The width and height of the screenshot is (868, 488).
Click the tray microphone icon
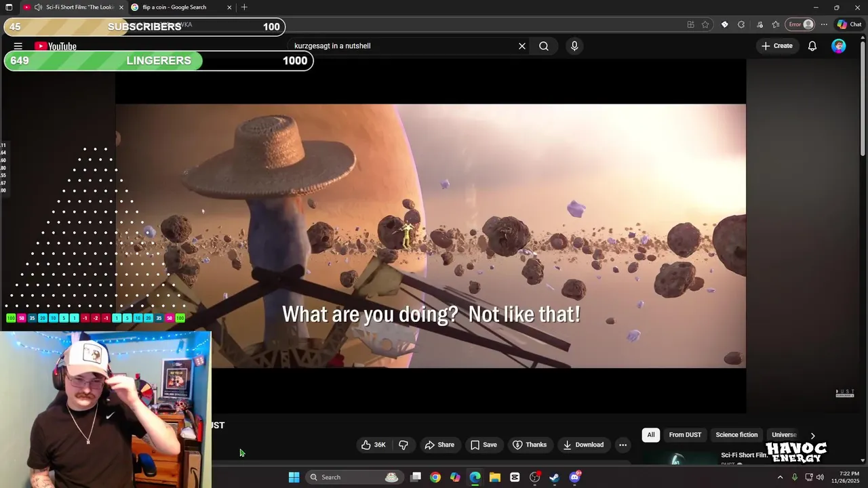(x=794, y=477)
